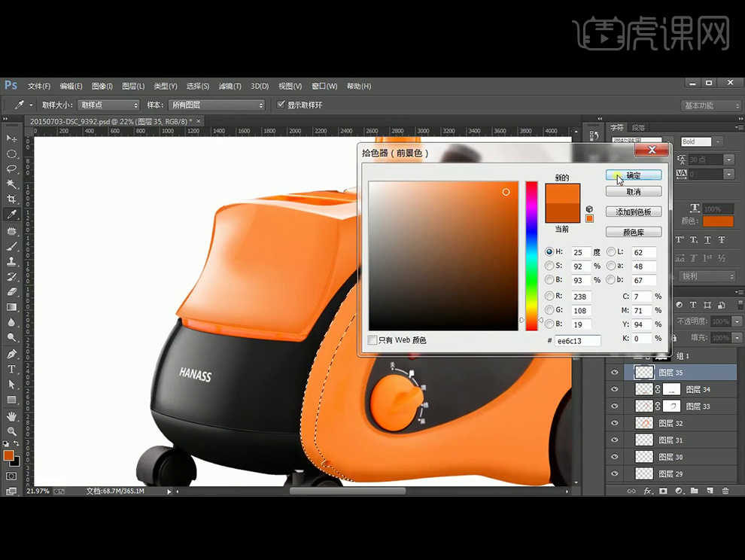
Task: Click the 取消 cancel button
Action: coord(634,192)
